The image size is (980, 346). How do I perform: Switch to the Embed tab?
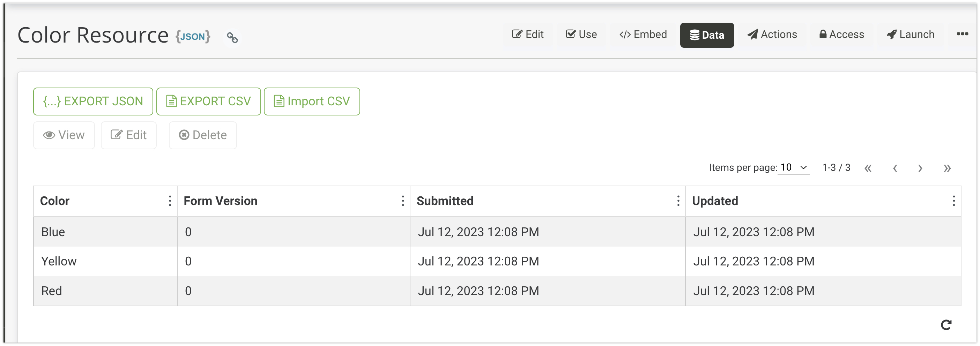643,35
